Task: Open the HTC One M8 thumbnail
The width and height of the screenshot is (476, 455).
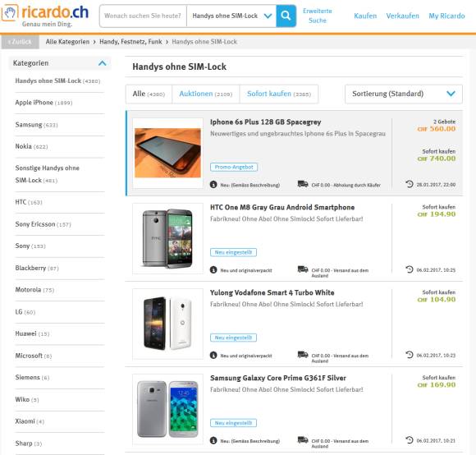Action: pos(167,238)
